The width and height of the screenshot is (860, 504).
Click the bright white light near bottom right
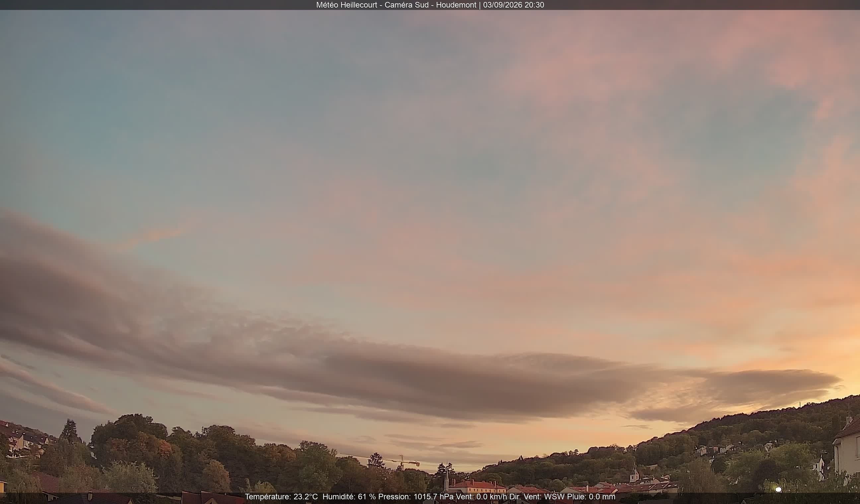[778, 490]
